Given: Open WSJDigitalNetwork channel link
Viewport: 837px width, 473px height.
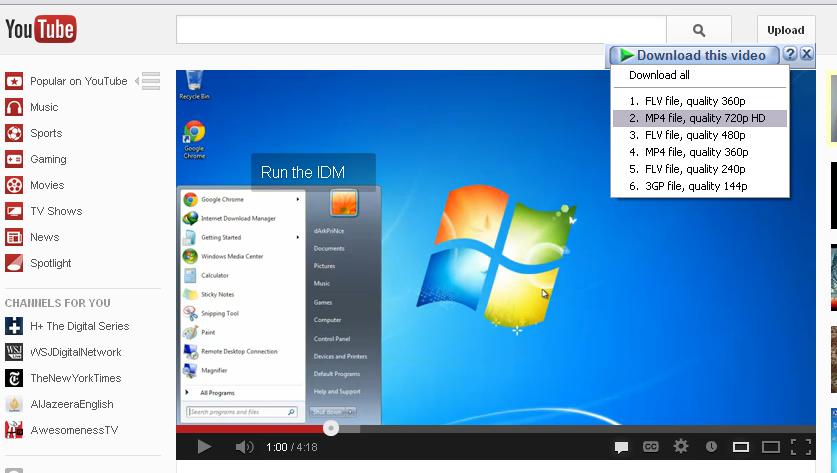Looking at the screenshot, I should pyautogui.click(x=76, y=352).
